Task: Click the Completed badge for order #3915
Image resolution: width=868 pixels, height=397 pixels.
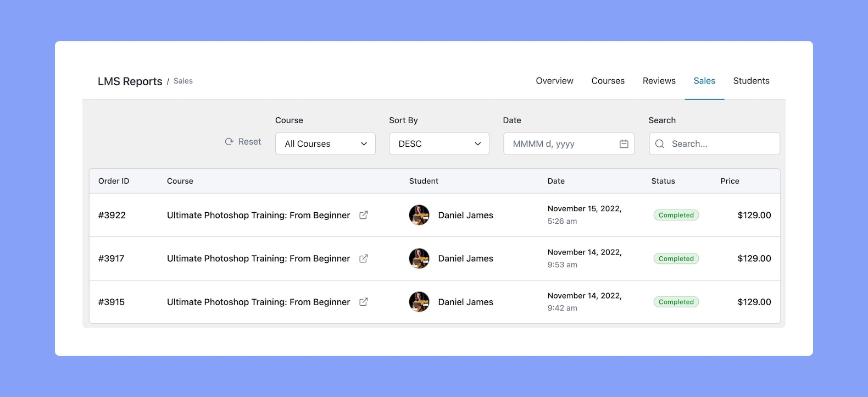Action: tap(676, 302)
